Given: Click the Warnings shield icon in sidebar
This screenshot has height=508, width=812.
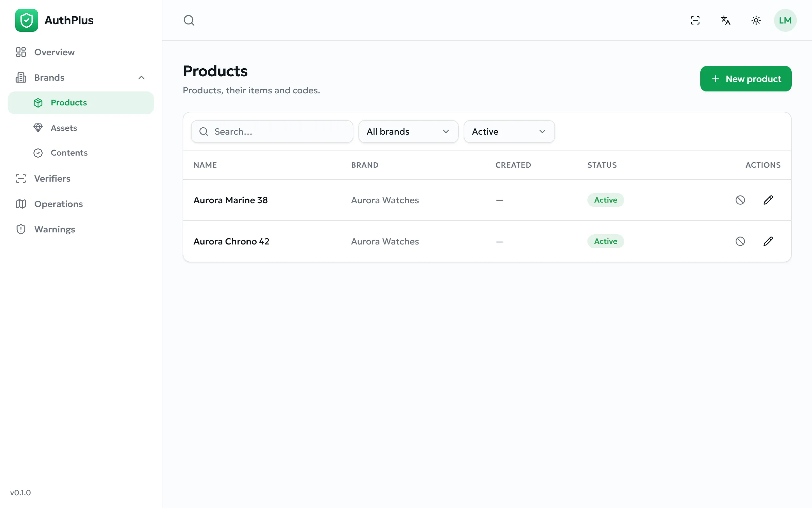Looking at the screenshot, I should pos(21,229).
